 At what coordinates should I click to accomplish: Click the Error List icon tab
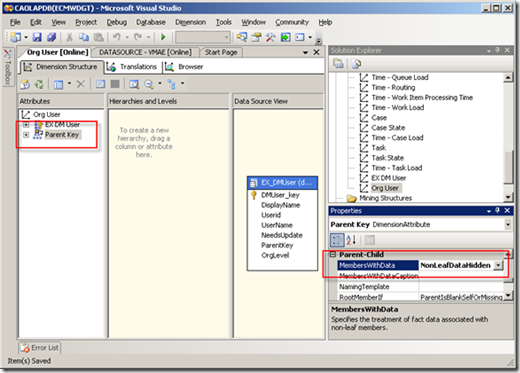point(40,348)
